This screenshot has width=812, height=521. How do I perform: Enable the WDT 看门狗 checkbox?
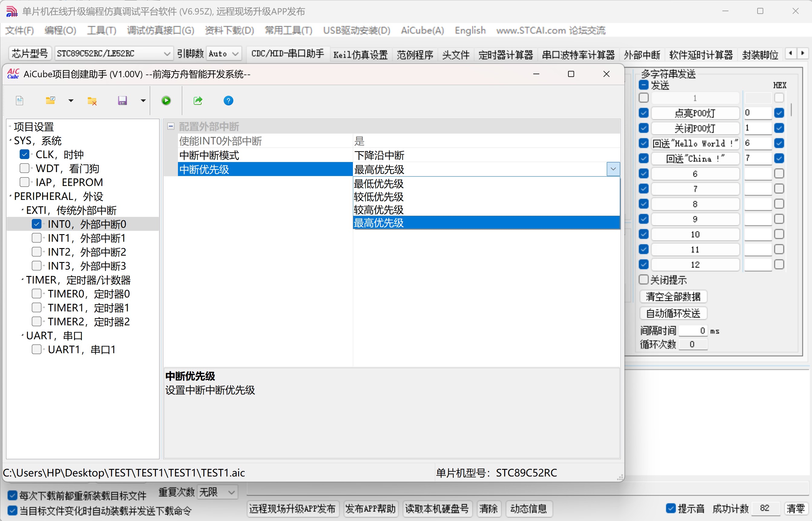24,168
